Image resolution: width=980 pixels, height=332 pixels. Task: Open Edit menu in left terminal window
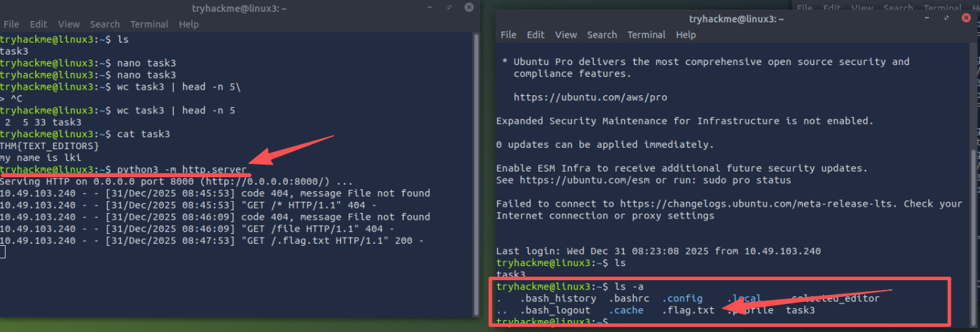(x=38, y=24)
